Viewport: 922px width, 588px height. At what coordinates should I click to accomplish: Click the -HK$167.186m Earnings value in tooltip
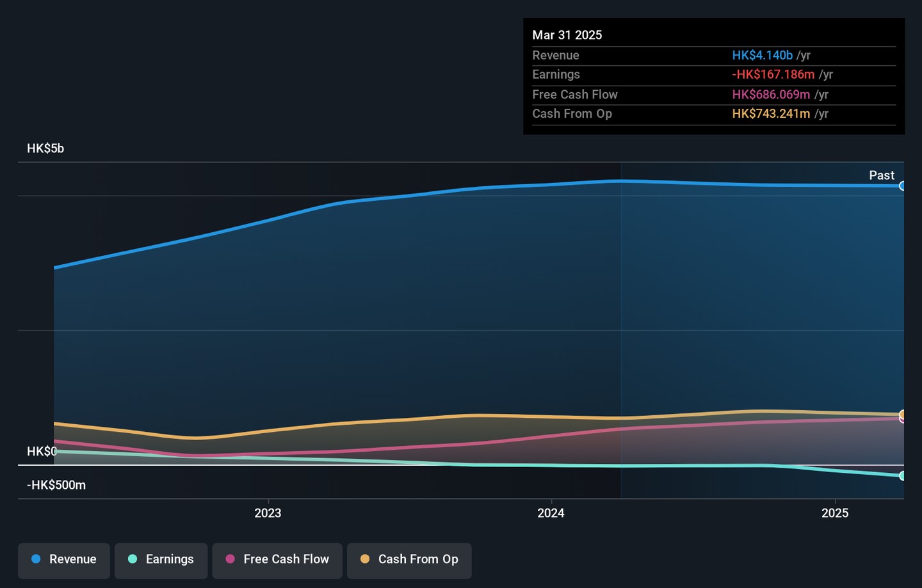[773, 75]
